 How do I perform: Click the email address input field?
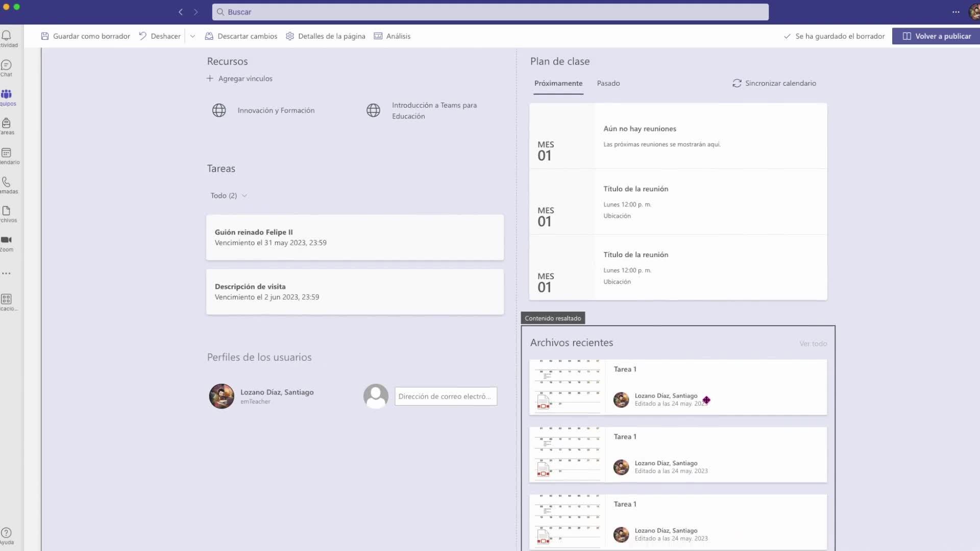[445, 396]
